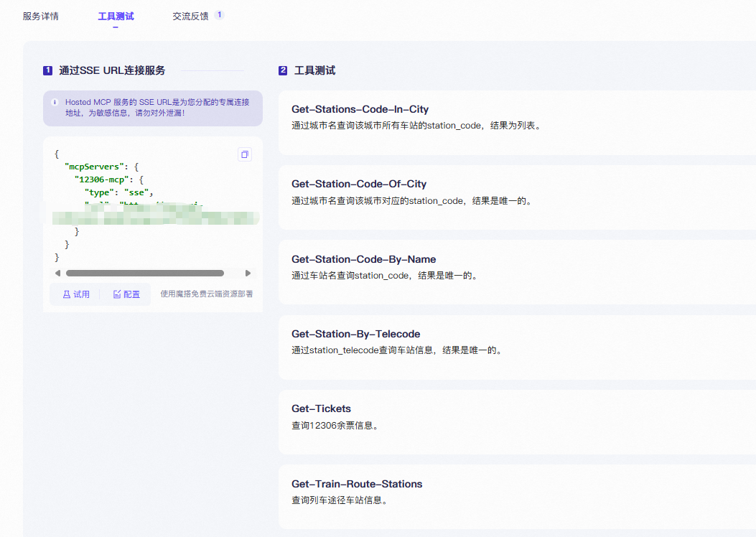Click the info icon in the SSE URL notice
Image resolution: width=756 pixels, height=537 pixels.
click(57, 103)
